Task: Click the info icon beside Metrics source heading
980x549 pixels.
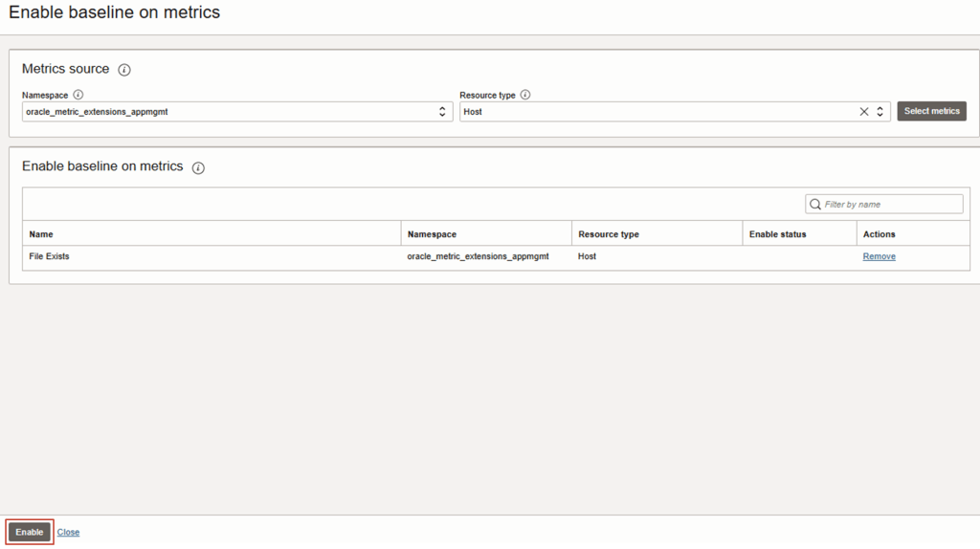Action: coord(124,70)
